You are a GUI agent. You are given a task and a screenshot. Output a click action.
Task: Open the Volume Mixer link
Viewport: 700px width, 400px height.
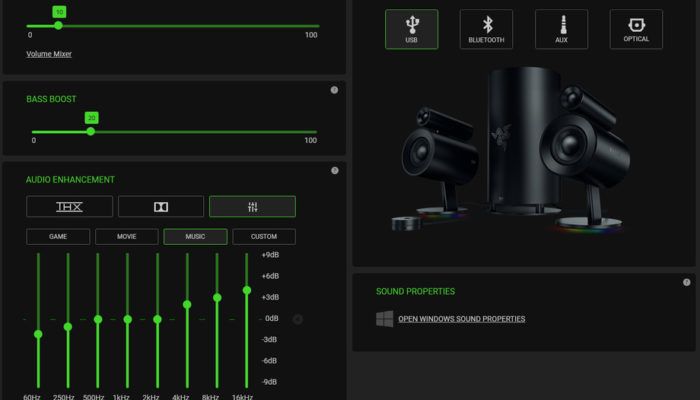pos(49,54)
